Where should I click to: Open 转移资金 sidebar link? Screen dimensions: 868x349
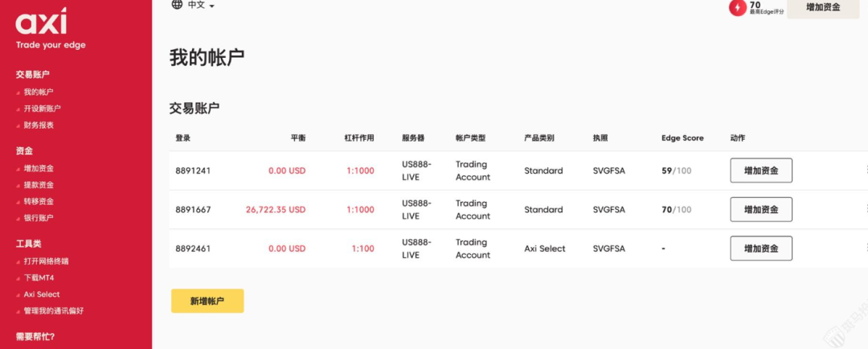coord(39,202)
